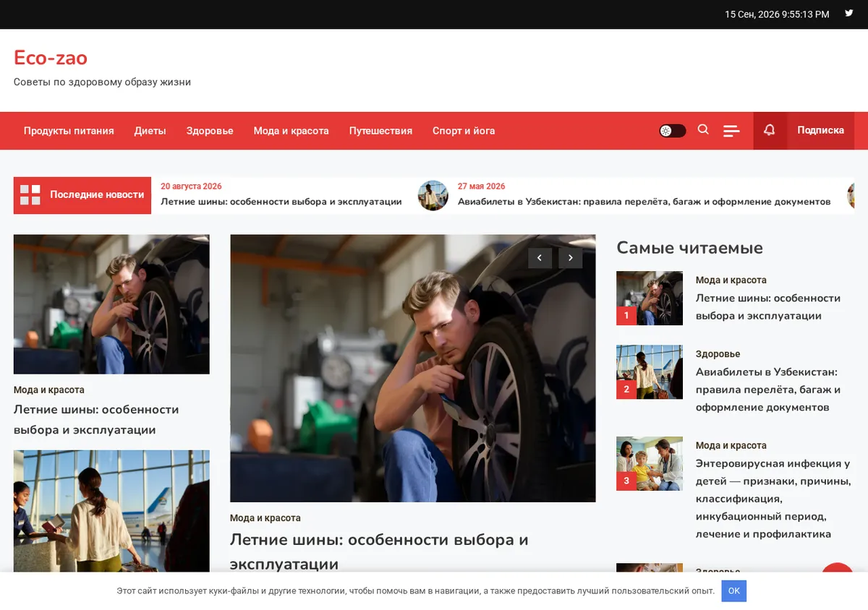
Task: Open the off-canvas hamburger menu icon
Action: 731,131
